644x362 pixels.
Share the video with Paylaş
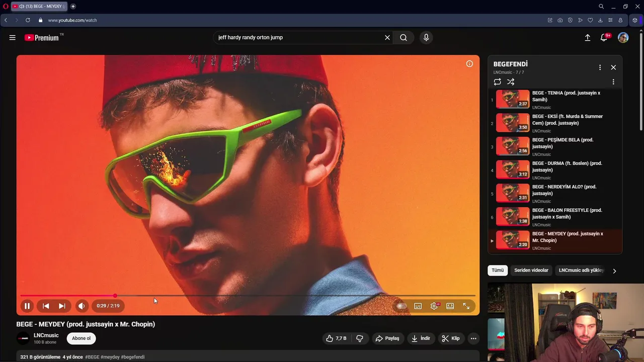(387, 338)
